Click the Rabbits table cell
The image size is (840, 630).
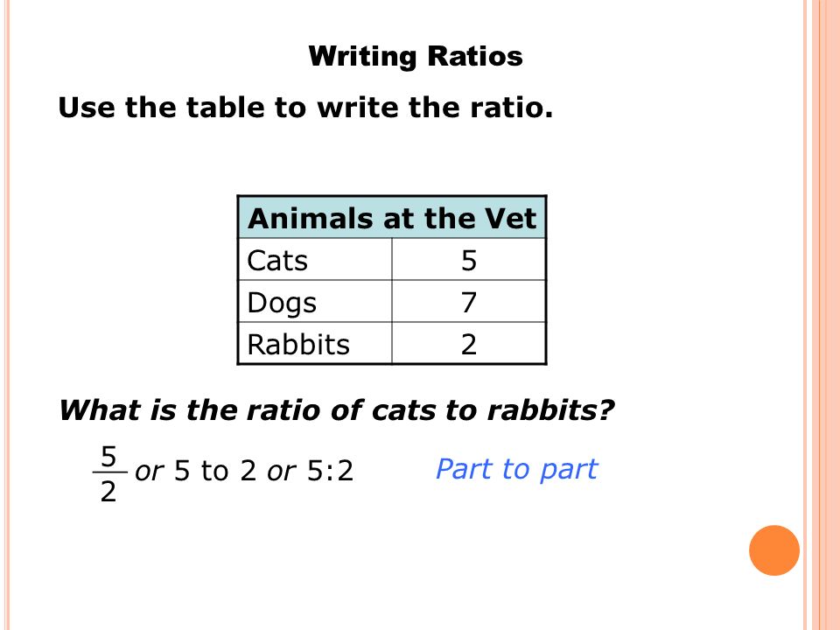coord(315,343)
